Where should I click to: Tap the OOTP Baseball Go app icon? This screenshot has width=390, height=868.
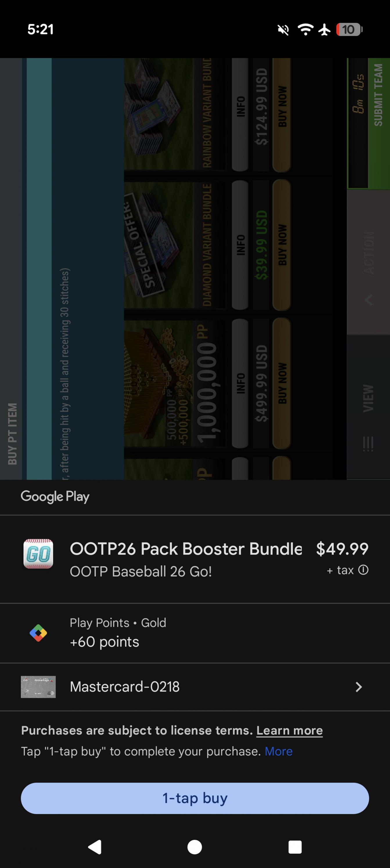click(38, 553)
